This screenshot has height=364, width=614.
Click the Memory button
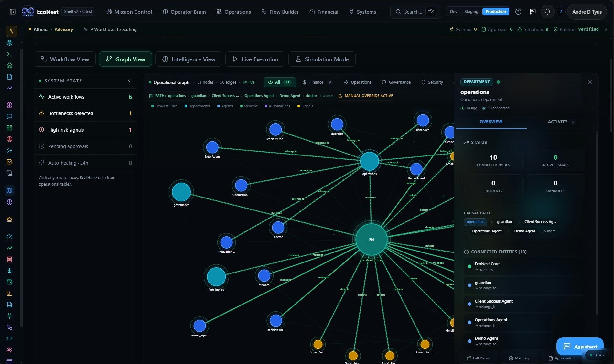pyautogui.click(x=519, y=358)
